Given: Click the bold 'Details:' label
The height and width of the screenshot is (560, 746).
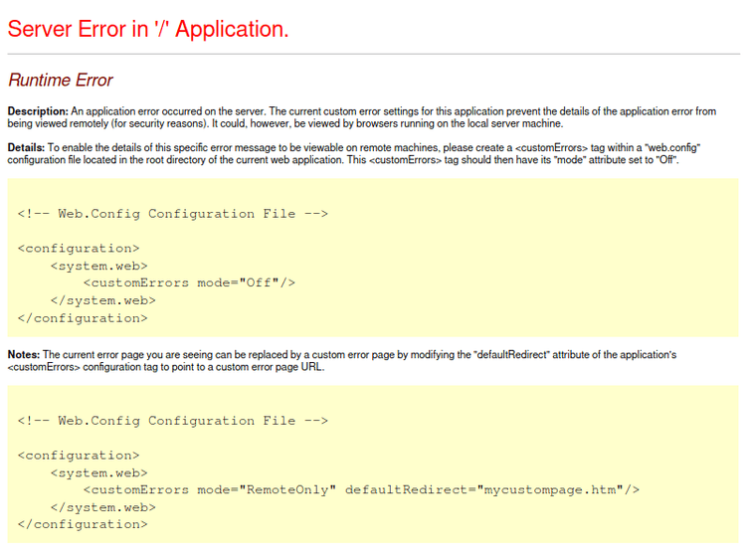Looking at the screenshot, I should (27, 147).
